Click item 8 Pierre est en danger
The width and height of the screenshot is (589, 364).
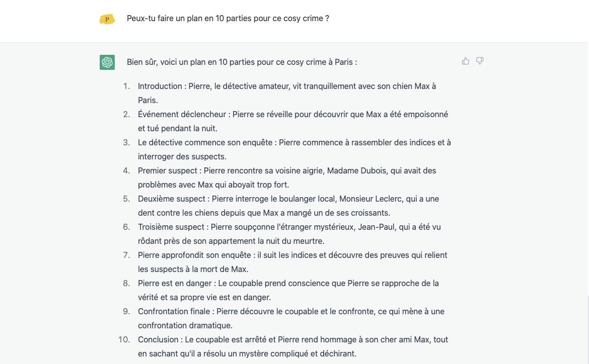tap(288, 290)
